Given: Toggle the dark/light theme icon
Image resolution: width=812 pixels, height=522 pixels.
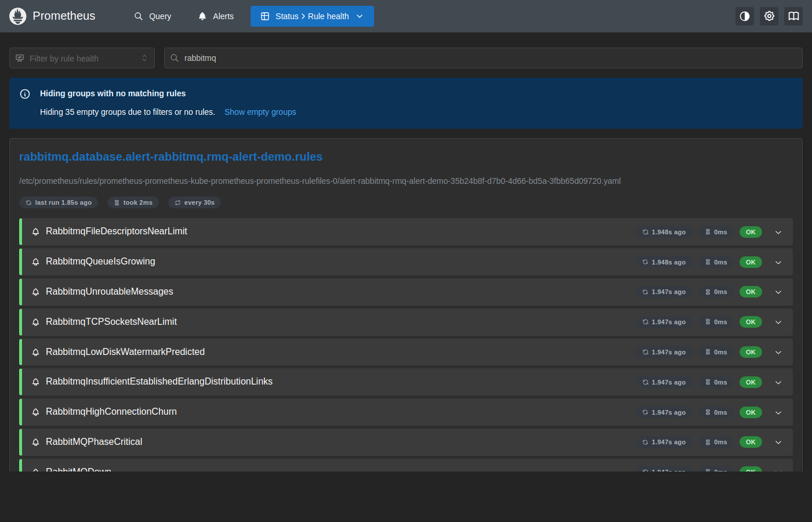Looking at the screenshot, I should point(745,16).
